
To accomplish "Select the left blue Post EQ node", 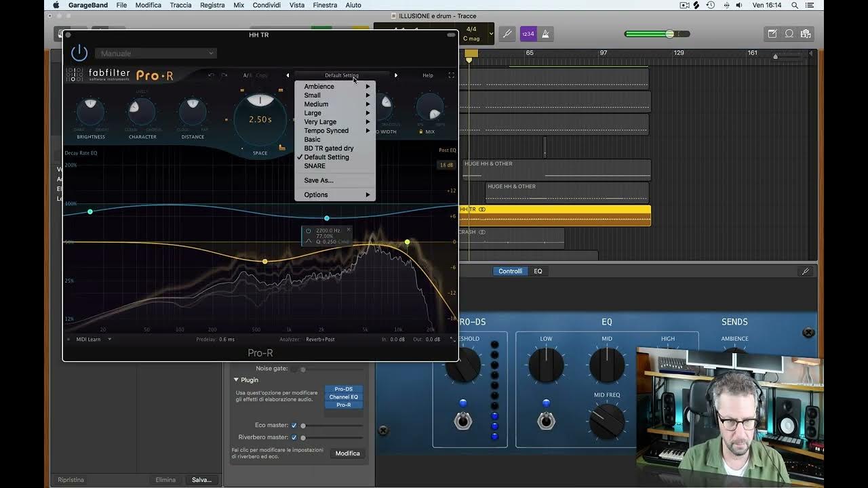I will click(90, 212).
